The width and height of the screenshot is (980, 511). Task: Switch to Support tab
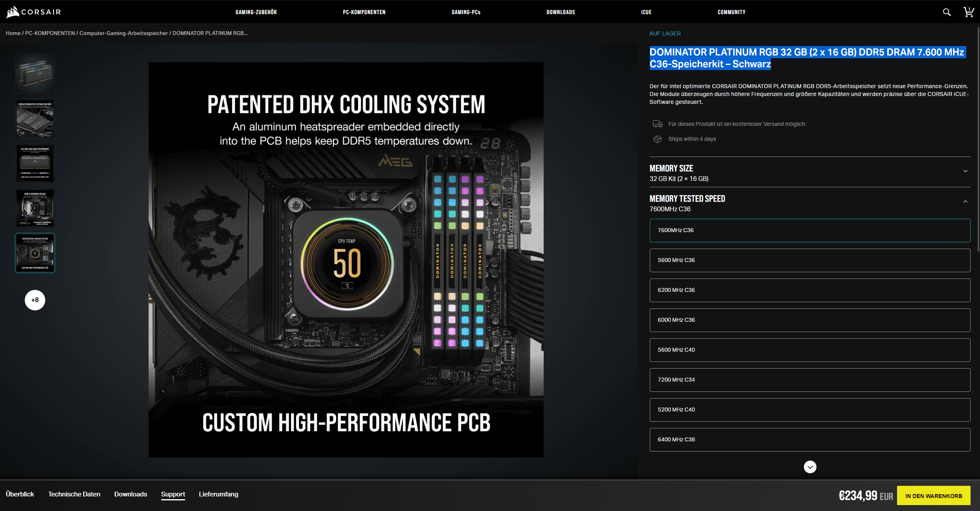point(173,494)
